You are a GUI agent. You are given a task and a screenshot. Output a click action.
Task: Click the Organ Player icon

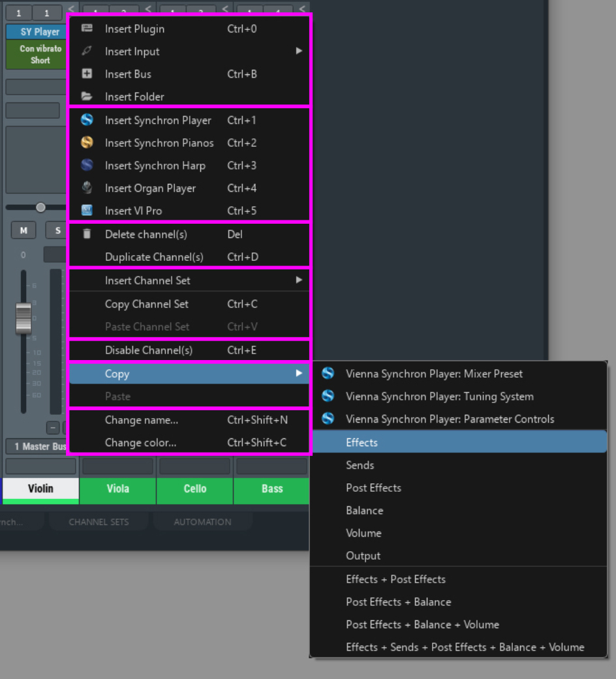[x=87, y=188]
